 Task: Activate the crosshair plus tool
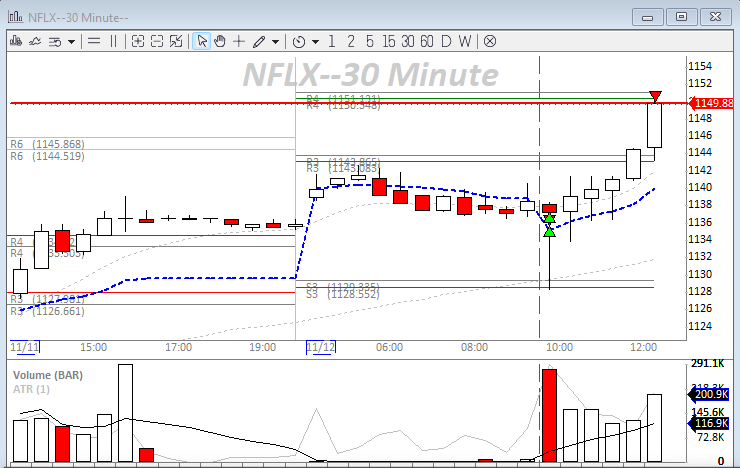tap(239, 42)
